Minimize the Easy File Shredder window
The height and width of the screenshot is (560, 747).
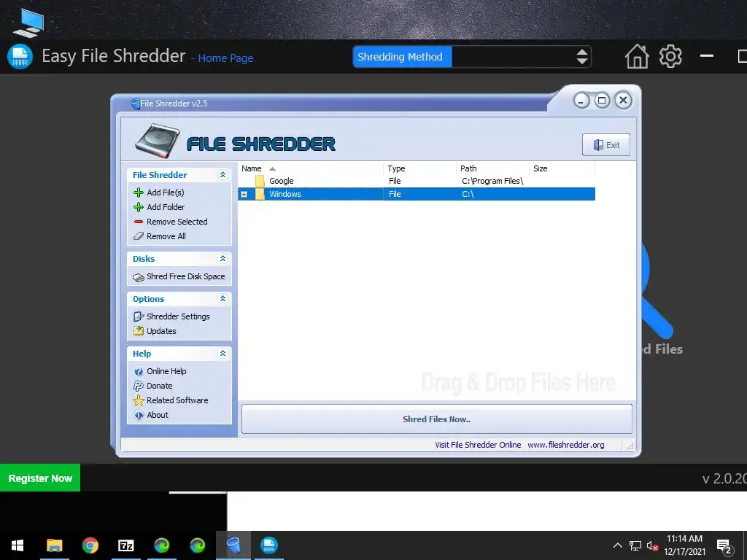[706, 56]
